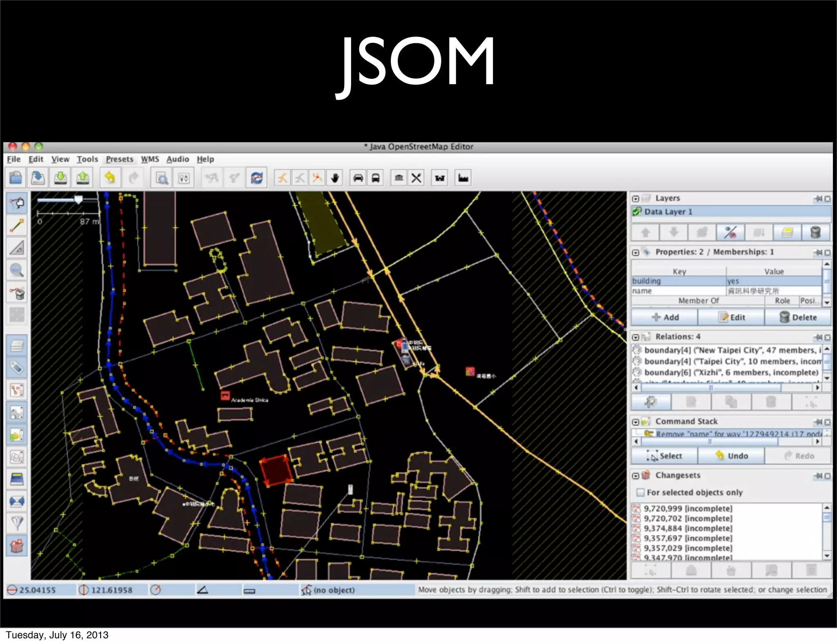
Task: Click up arrow of Relations list scrollbar
Action: [x=827, y=349]
